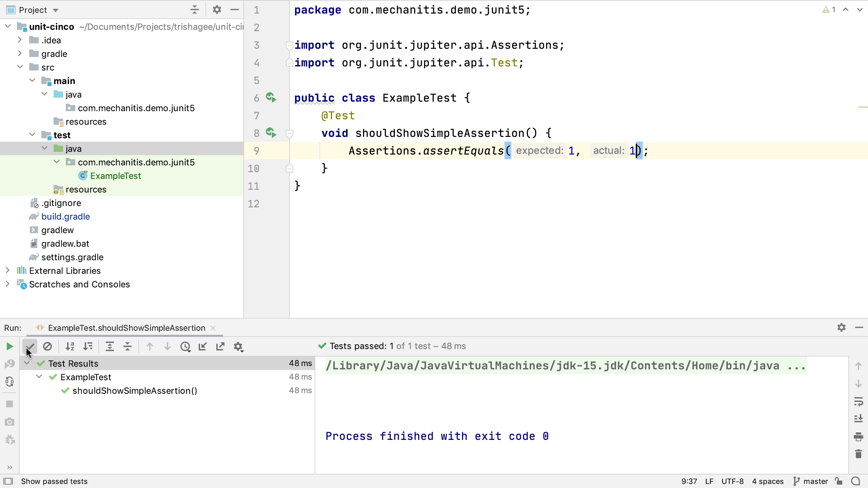Hide the Run tool window
Viewport: 868px width, 488px height.
point(859,327)
